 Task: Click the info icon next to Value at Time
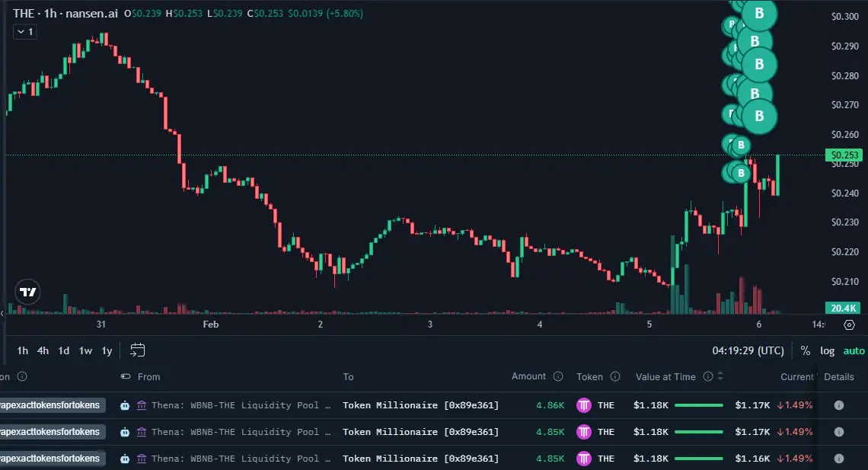click(x=707, y=376)
